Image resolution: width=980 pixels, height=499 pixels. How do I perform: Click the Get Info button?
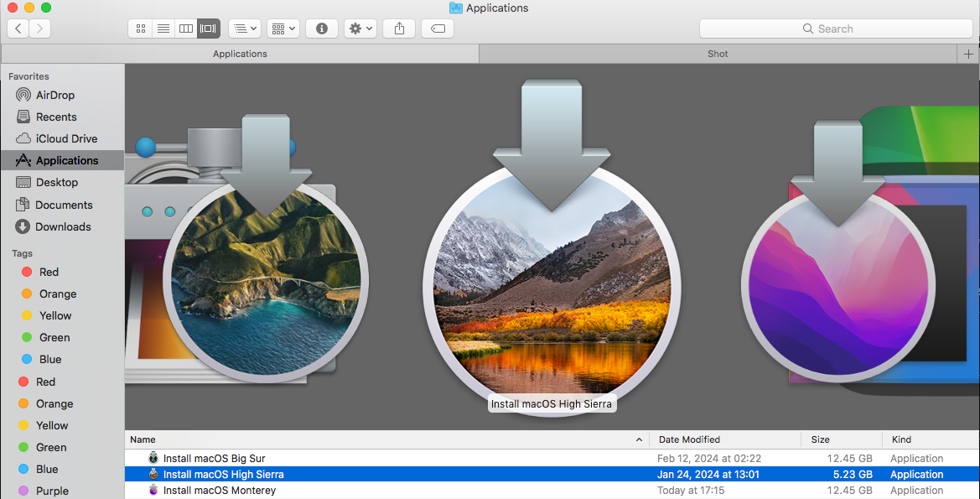coord(322,29)
